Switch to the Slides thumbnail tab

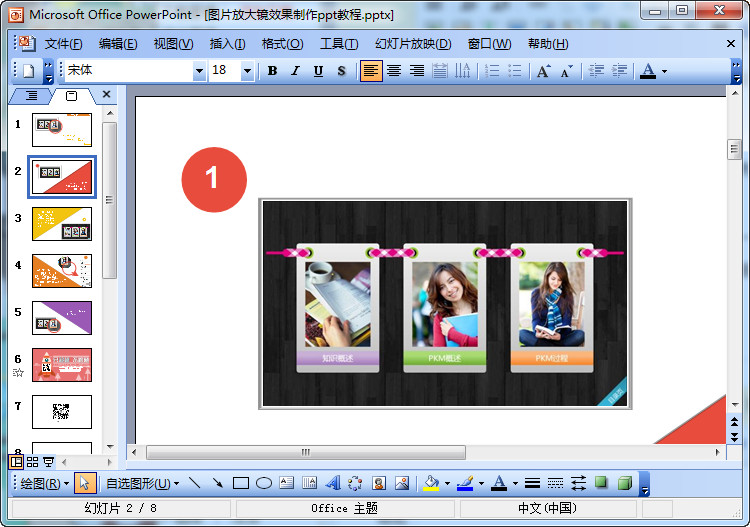point(71,96)
